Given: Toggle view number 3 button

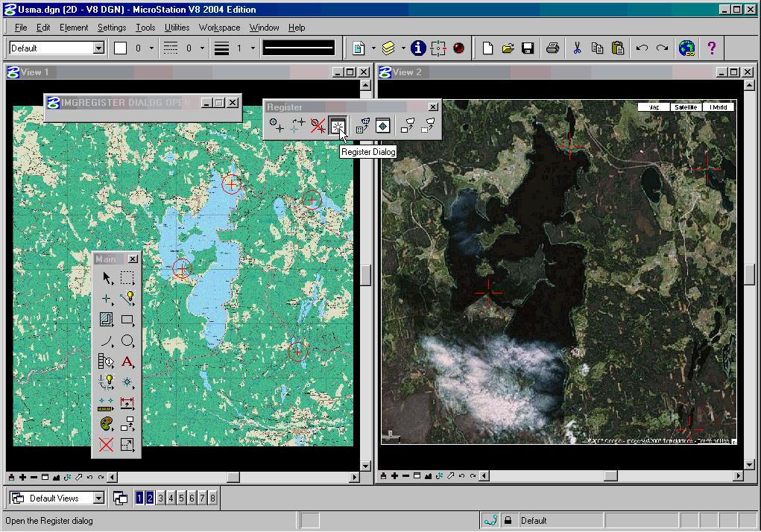Looking at the screenshot, I should 161,498.
